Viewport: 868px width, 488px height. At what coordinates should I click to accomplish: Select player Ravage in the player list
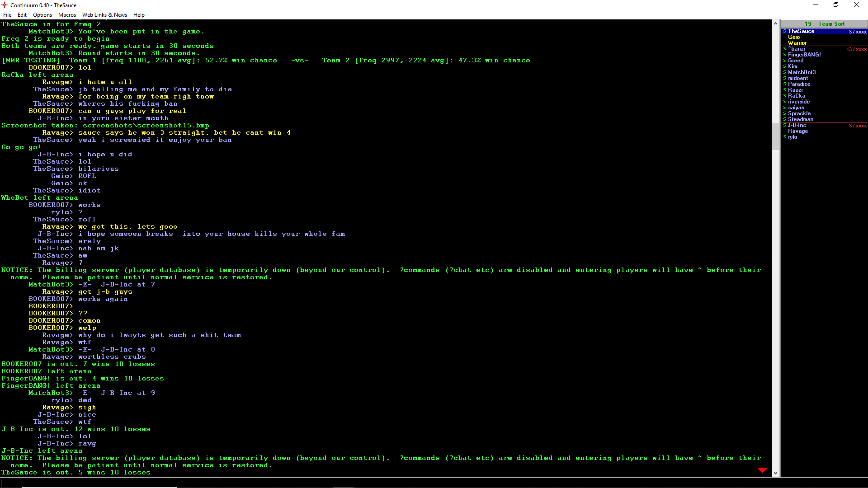coord(798,131)
